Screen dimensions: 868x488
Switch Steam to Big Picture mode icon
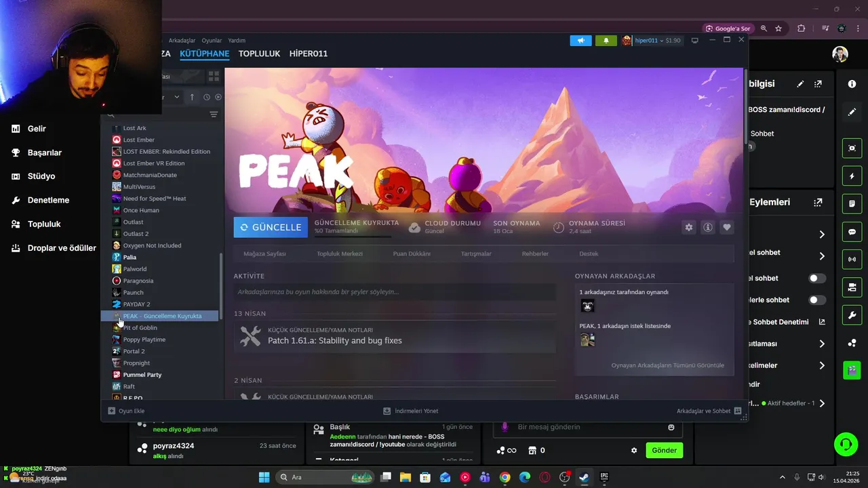[x=694, y=41]
